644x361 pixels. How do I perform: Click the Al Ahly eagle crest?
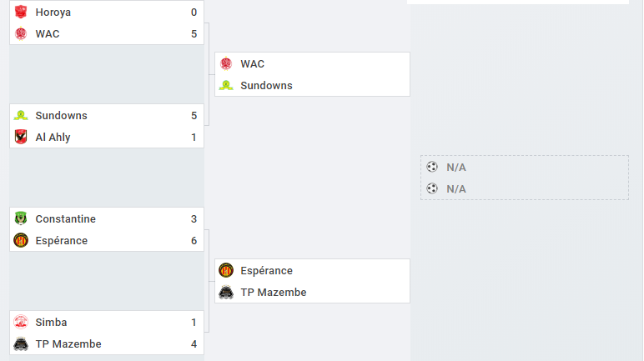coord(21,137)
